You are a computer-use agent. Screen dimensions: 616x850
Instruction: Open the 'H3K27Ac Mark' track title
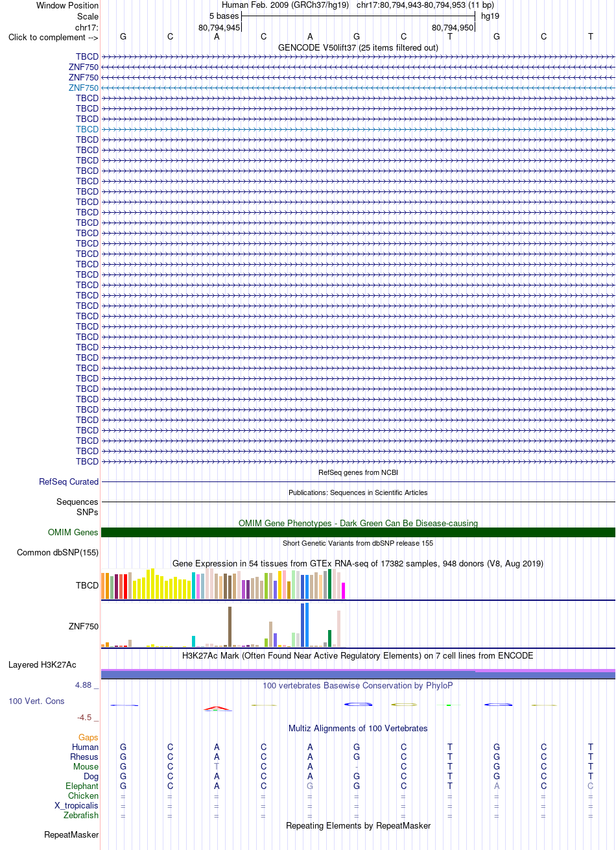click(358, 656)
